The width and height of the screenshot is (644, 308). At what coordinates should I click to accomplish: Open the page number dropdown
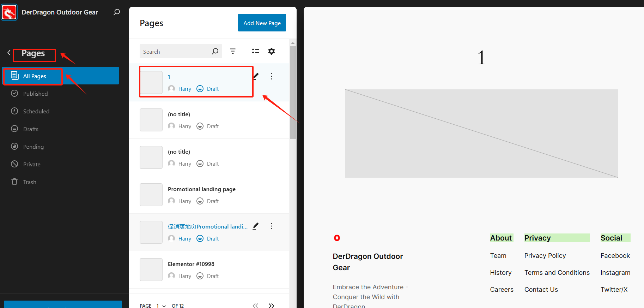tap(161, 306)
